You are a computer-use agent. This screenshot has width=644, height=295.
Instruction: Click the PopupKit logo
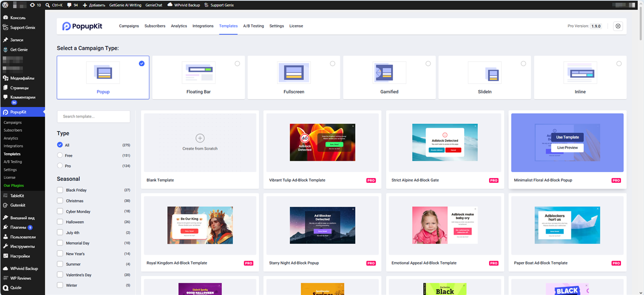(x=82, y=26)
